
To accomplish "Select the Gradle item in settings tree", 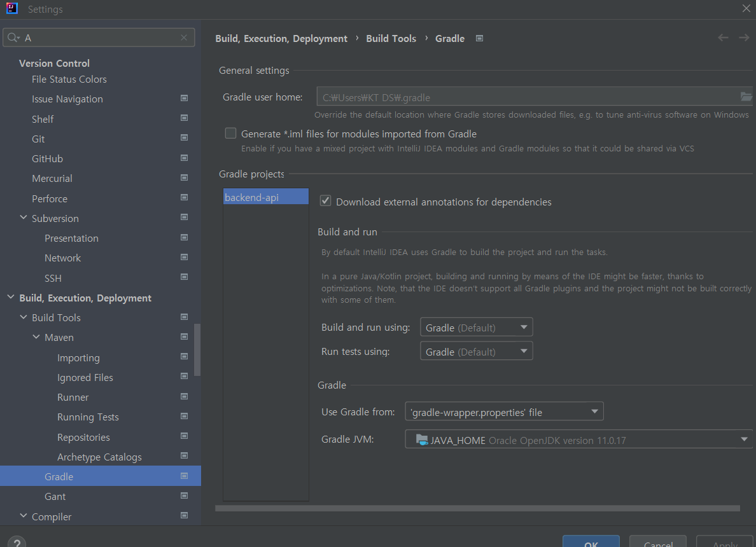I will [x=101, y=476].
